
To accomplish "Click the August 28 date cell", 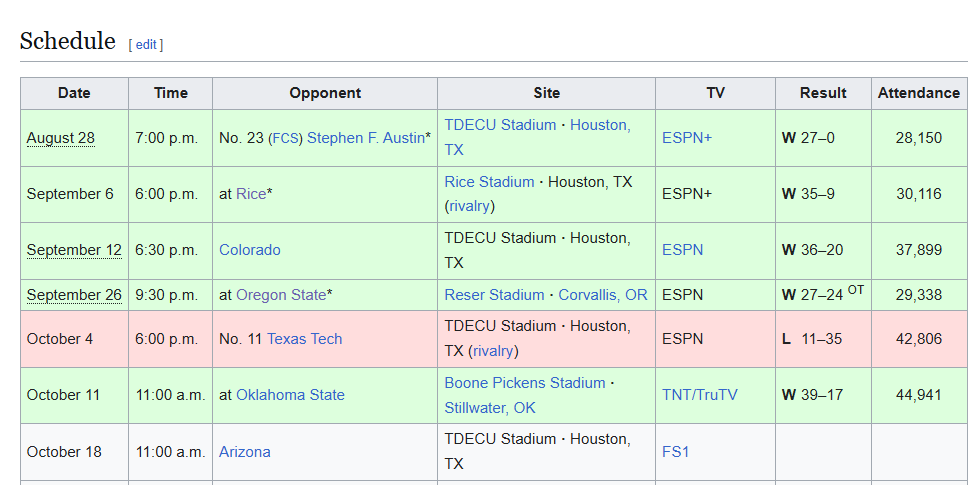I will tap(61, 137).
